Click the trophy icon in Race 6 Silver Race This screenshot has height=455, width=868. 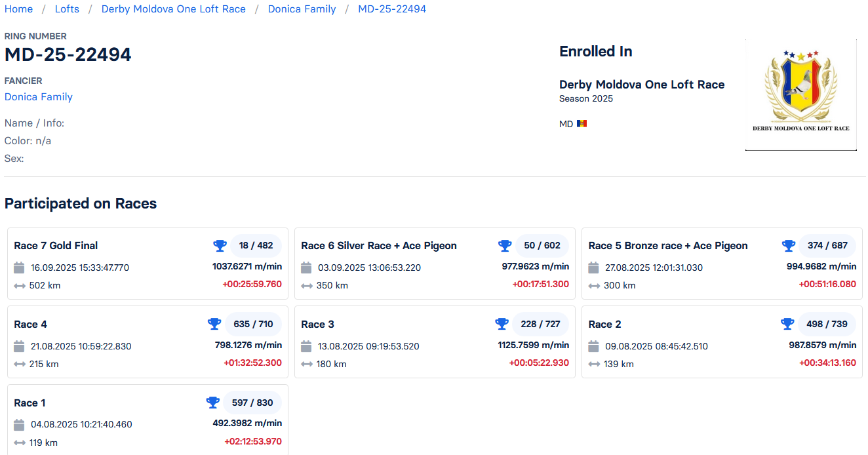505,246
